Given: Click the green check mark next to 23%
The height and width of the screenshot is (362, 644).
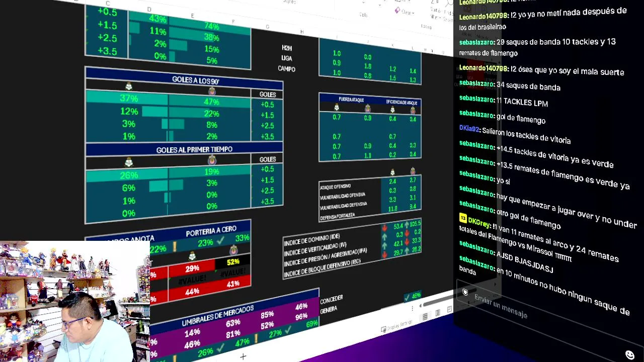Looking at the screenshot, I should point(220,241).
